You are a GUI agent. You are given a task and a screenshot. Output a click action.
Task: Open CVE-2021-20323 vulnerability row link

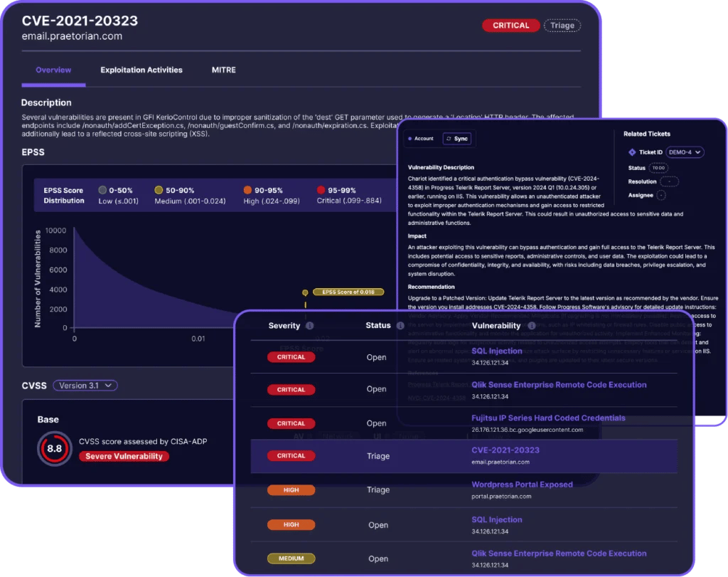505,450
